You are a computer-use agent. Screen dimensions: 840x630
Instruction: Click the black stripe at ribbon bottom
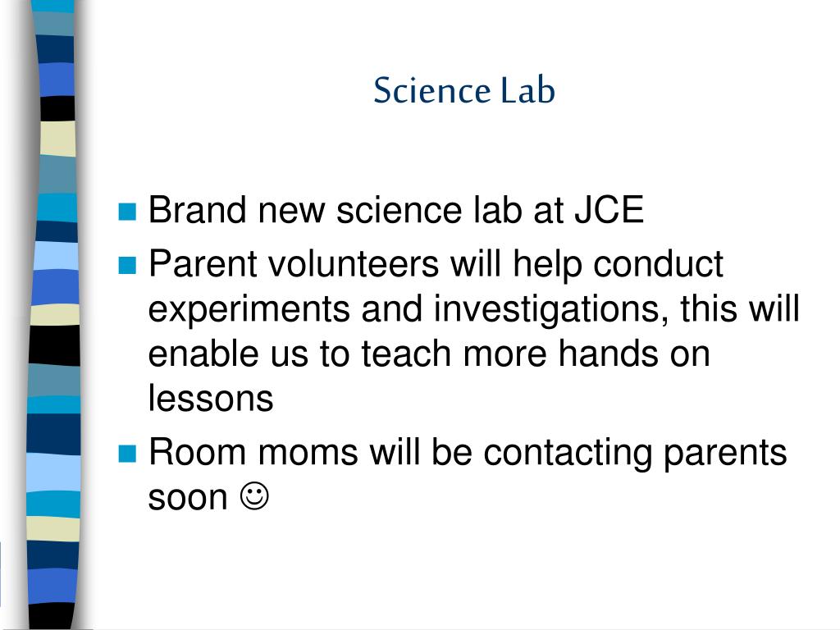(51, 616)
